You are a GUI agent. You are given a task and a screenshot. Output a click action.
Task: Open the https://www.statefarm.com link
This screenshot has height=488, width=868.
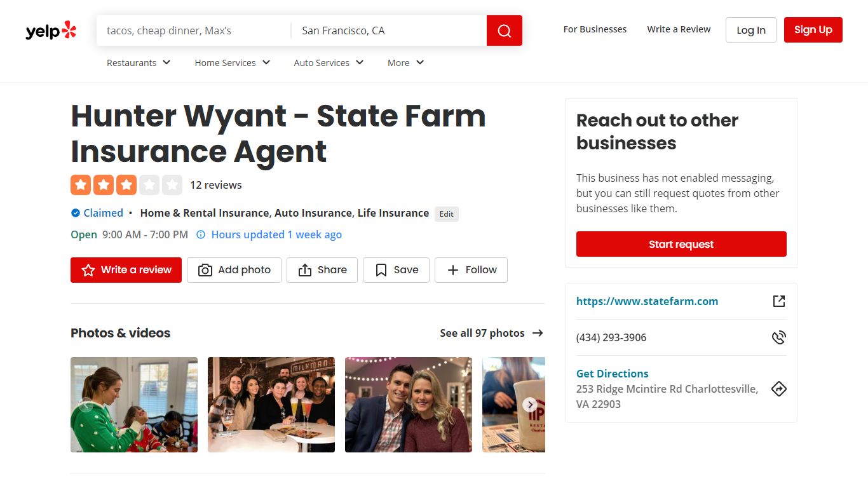pyautogui.click(x=647, y=301)
